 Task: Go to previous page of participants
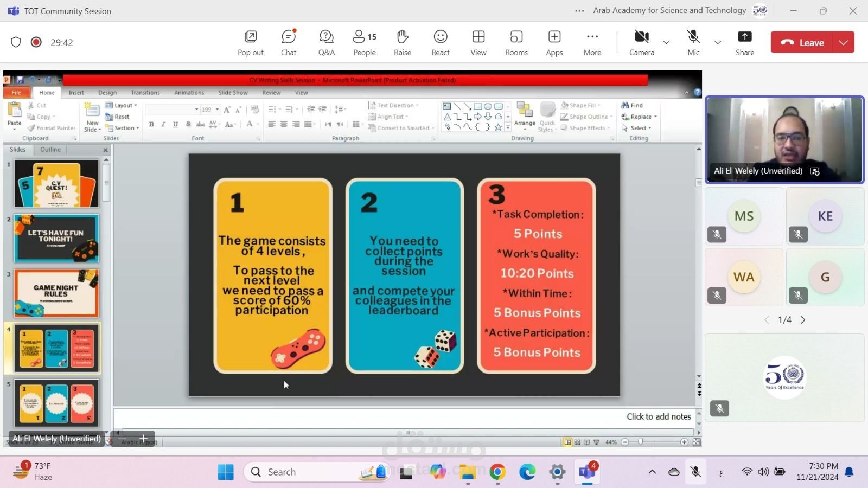[767, 320]
